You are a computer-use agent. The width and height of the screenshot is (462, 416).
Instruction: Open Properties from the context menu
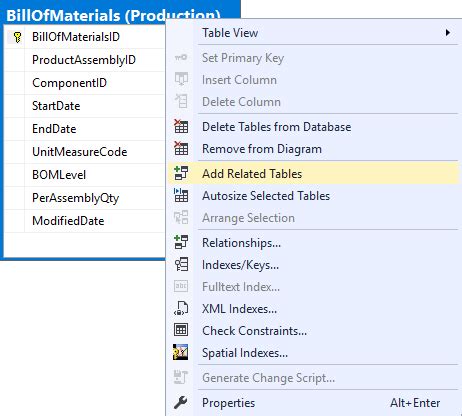coord(313,403)
